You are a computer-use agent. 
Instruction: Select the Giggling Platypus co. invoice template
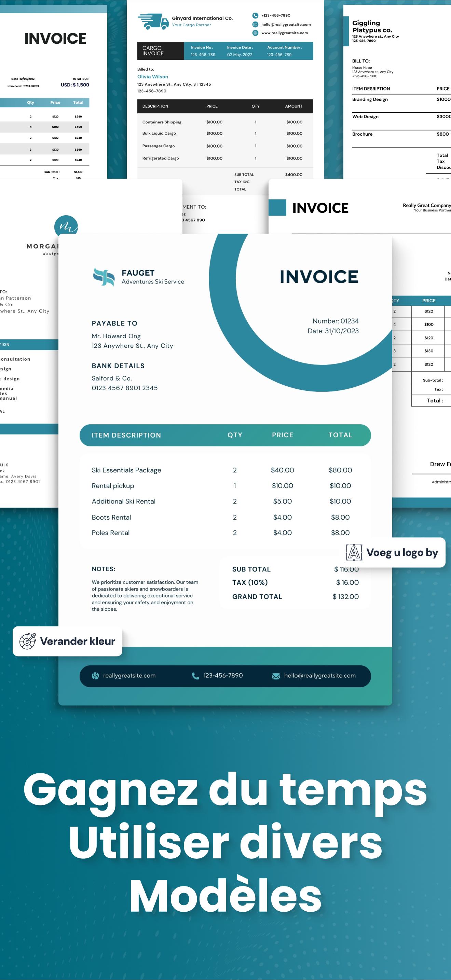[x=397, y=91]
